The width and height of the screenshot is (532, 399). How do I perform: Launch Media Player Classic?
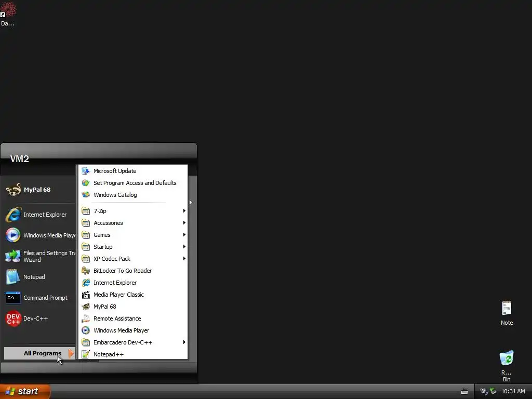click(x=132, y=295)
